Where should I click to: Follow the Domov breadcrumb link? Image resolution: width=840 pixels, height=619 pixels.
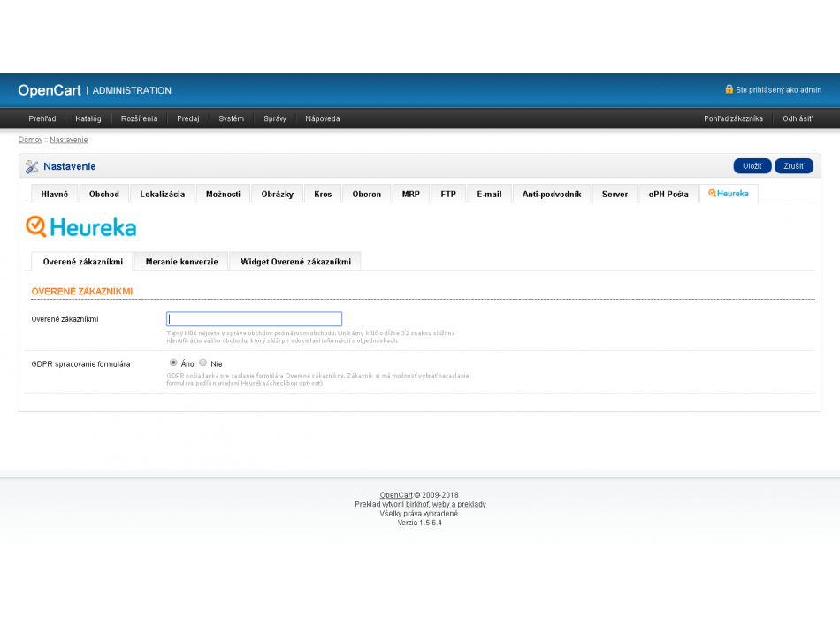point(31,140)
